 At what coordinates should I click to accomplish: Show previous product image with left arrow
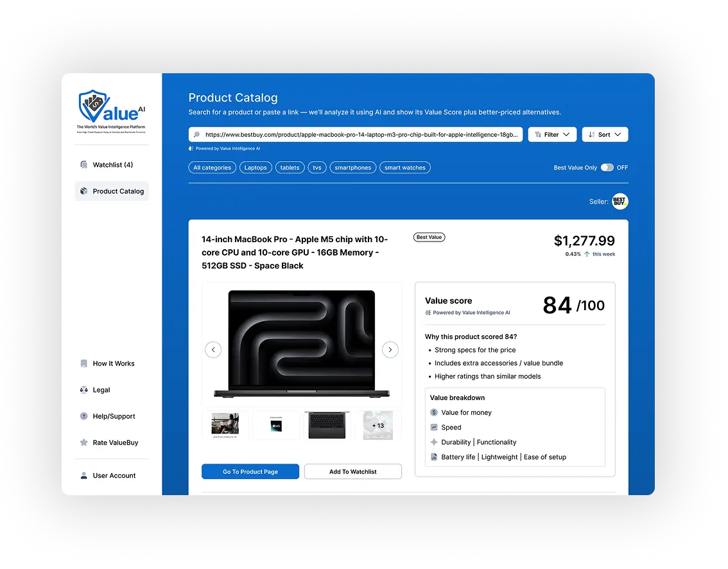213,350
